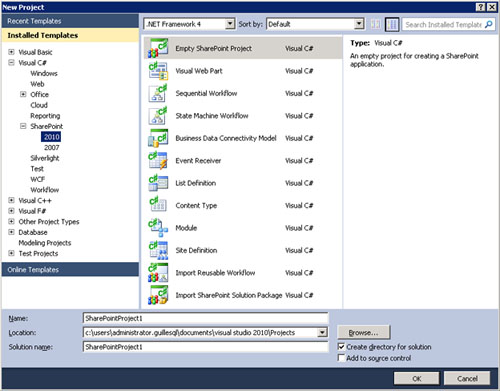Choose the Module template icon
The image size is (500, 391).
point(158,228)
